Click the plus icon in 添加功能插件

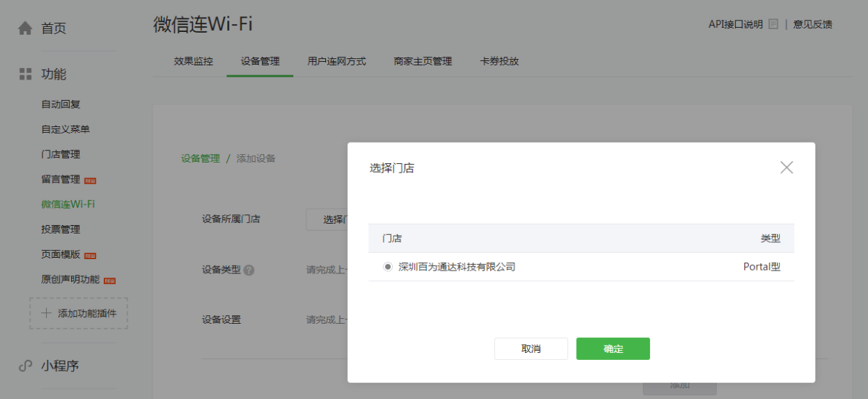tap(46, 313)
